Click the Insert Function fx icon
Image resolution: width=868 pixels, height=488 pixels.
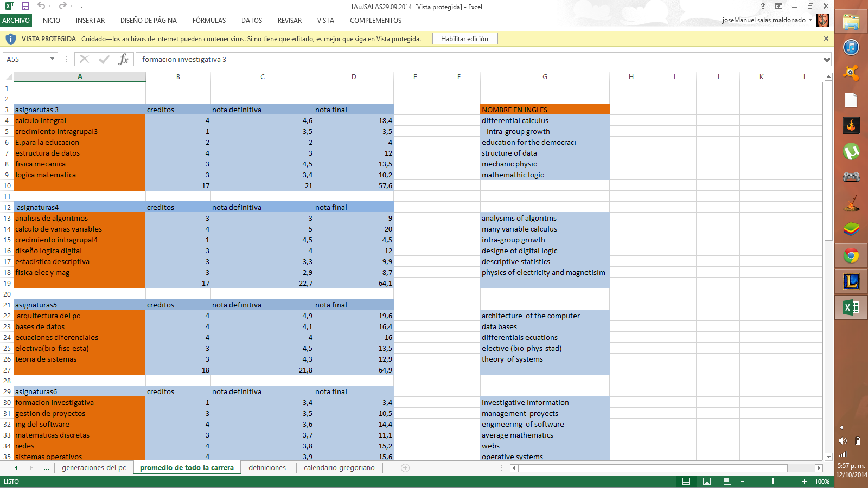pyautogui.click(x=124, y=59)
